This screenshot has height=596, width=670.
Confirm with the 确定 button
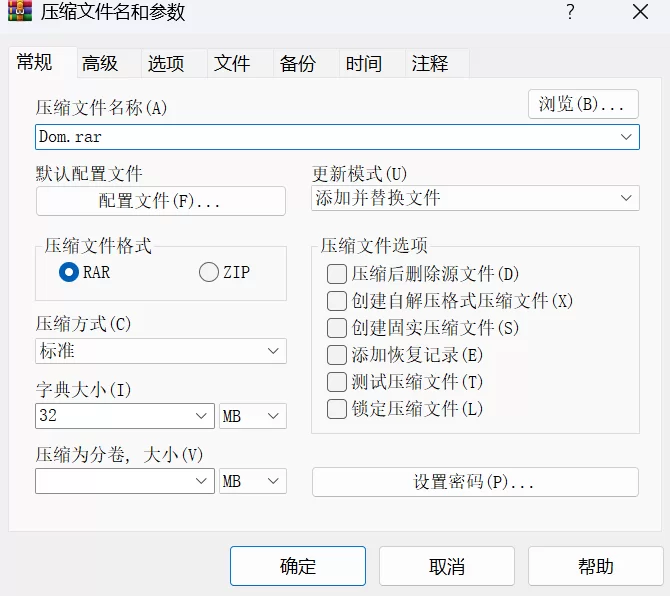(x=298, y=566)
